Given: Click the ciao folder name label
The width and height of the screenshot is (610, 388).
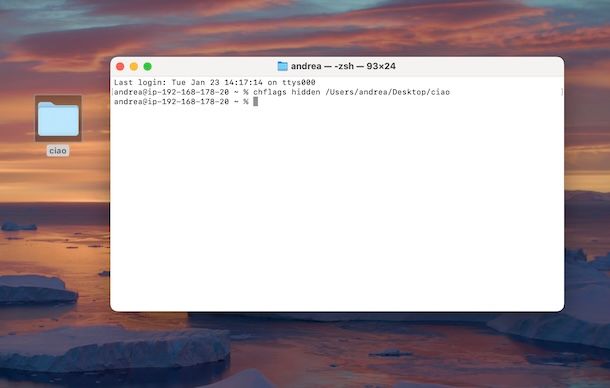Looking at the screenshot, I should [x=58, y=151].
